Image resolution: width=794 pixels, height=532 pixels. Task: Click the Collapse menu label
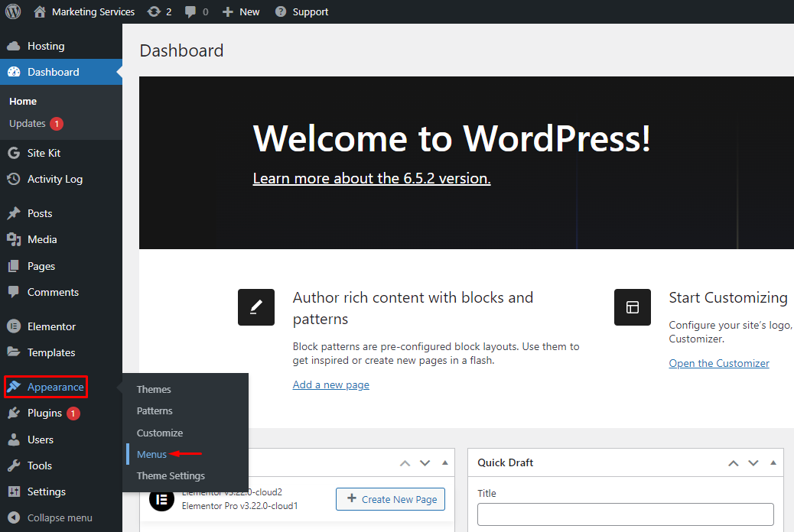point(60,517)
